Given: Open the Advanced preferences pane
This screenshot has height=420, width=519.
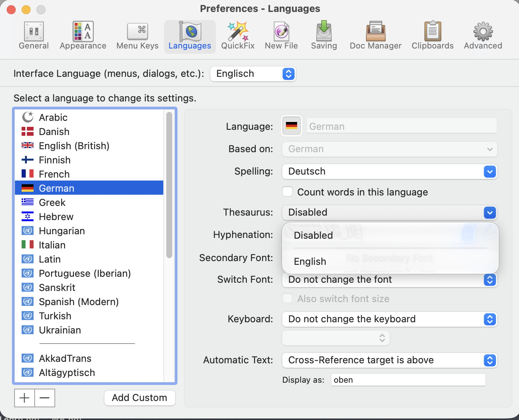Looking at the screenshot, I should pyautogui.click(x=483, y=36).
